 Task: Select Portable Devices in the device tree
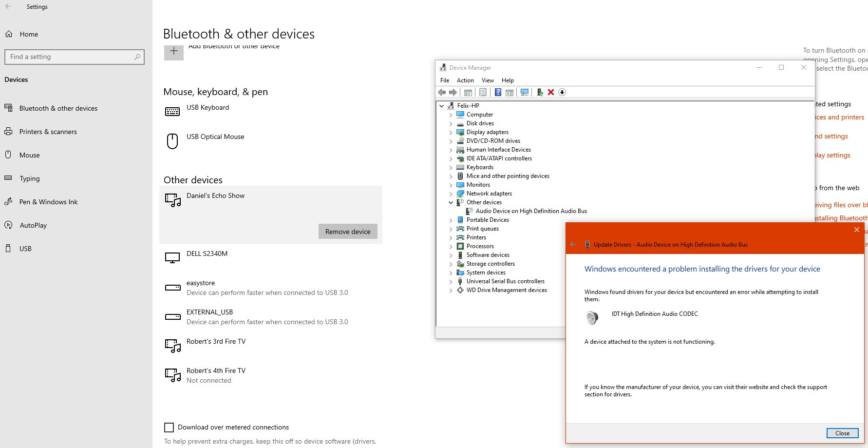click(x=488, y=220)
